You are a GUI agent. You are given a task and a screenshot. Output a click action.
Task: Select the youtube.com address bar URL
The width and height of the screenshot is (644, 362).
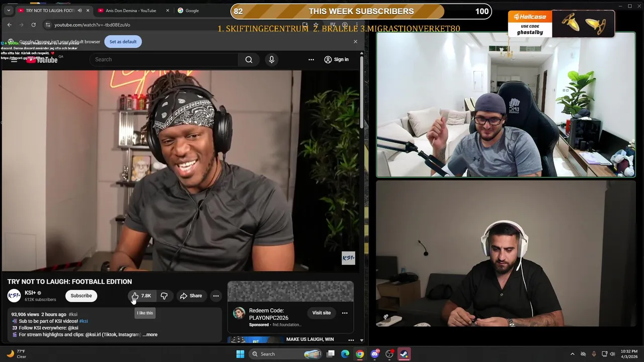[x=92, y=25]
